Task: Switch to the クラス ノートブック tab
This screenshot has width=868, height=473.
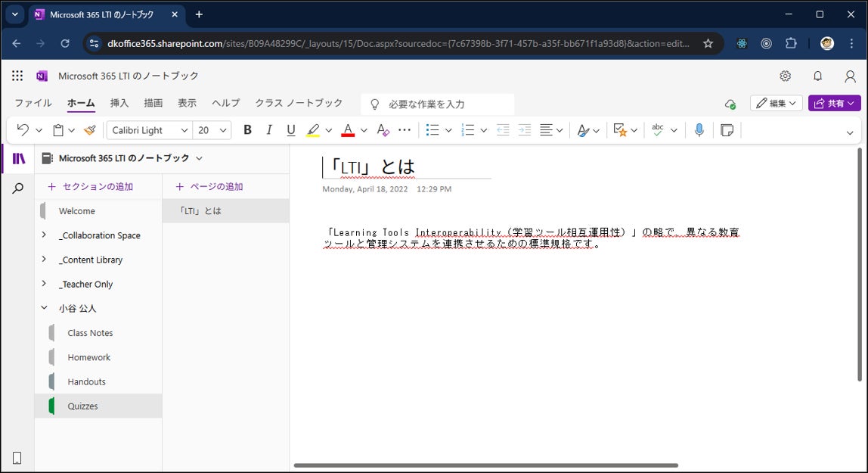Action: tap(299, 103)
